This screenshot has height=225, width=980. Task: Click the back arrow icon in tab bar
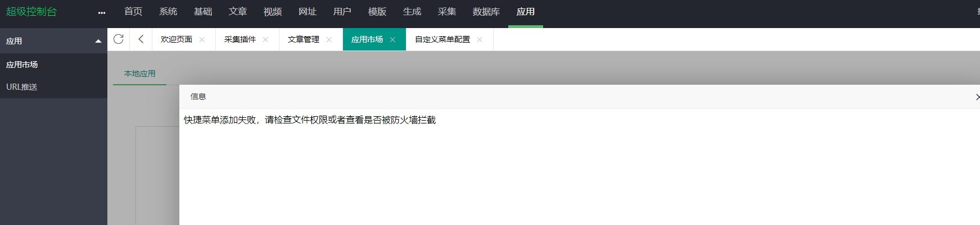[x=141, y=39]
